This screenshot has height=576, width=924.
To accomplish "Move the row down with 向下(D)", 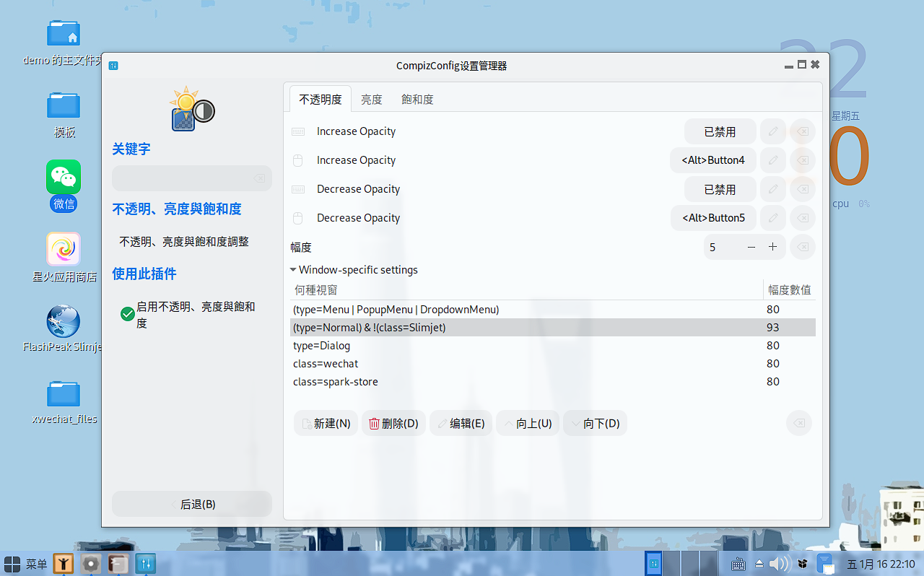I will click(595, 423).
